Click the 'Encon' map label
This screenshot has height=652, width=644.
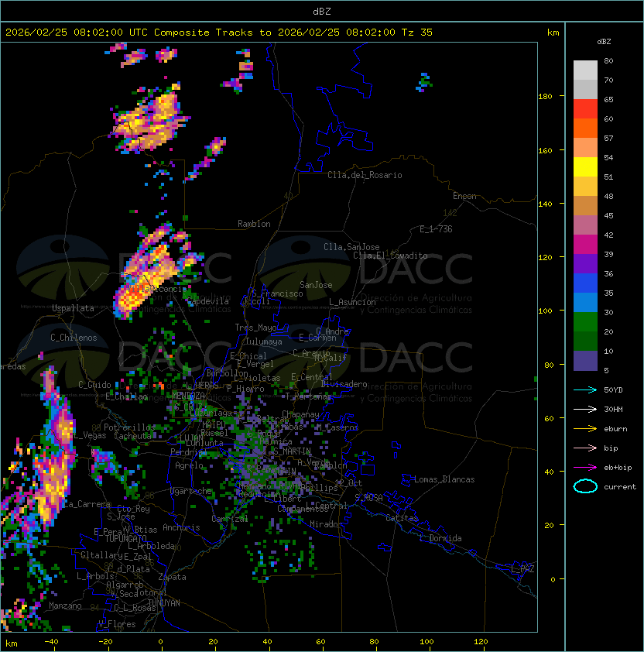(464, 196)
